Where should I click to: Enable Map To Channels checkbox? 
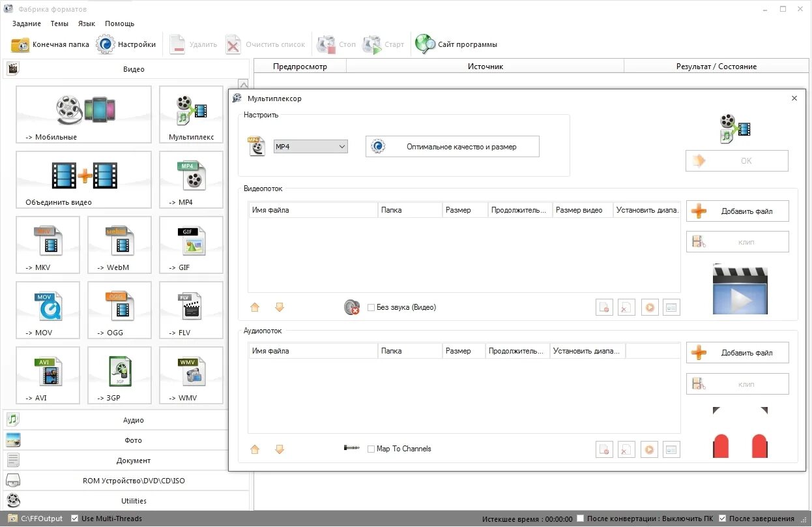(371, 449)
